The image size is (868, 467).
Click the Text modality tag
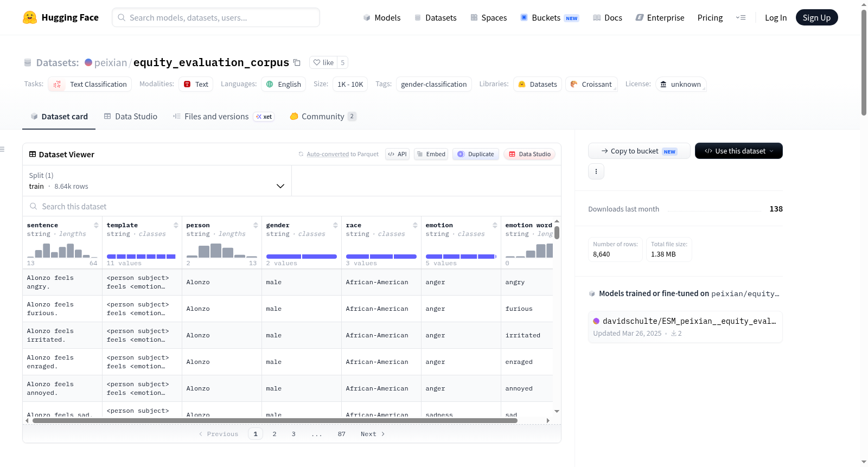pos(196,84)
